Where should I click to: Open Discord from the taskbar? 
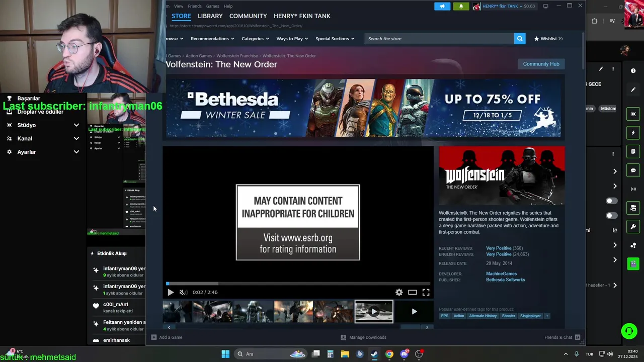point(404,354)
